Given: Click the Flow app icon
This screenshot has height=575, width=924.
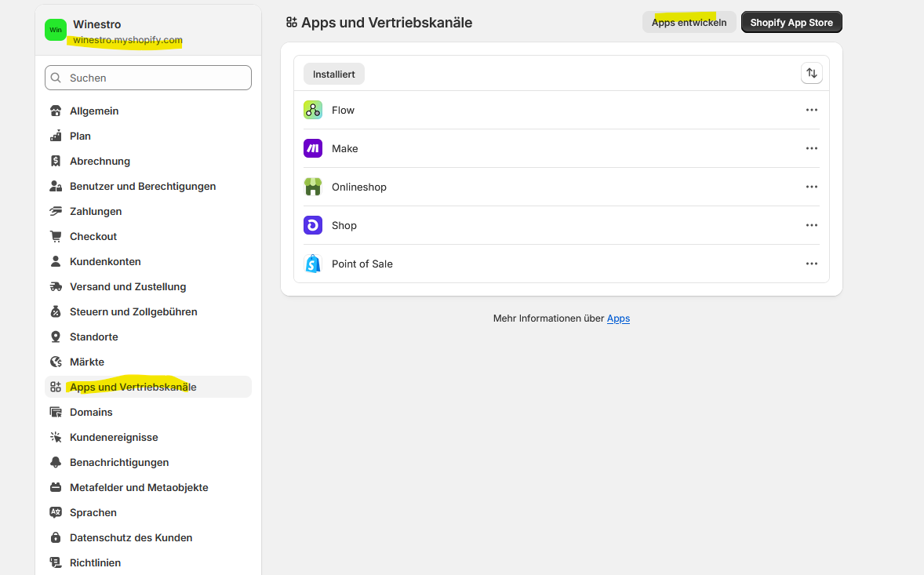Looking at the screenshot, I should [x=313, y=110].
